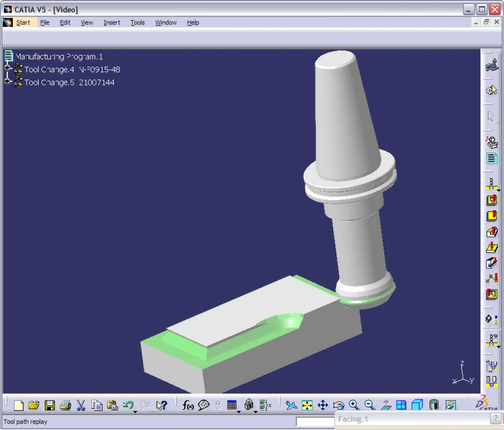
Task: Toggle the multi-view window layout
Action: [x=401, y=405]
